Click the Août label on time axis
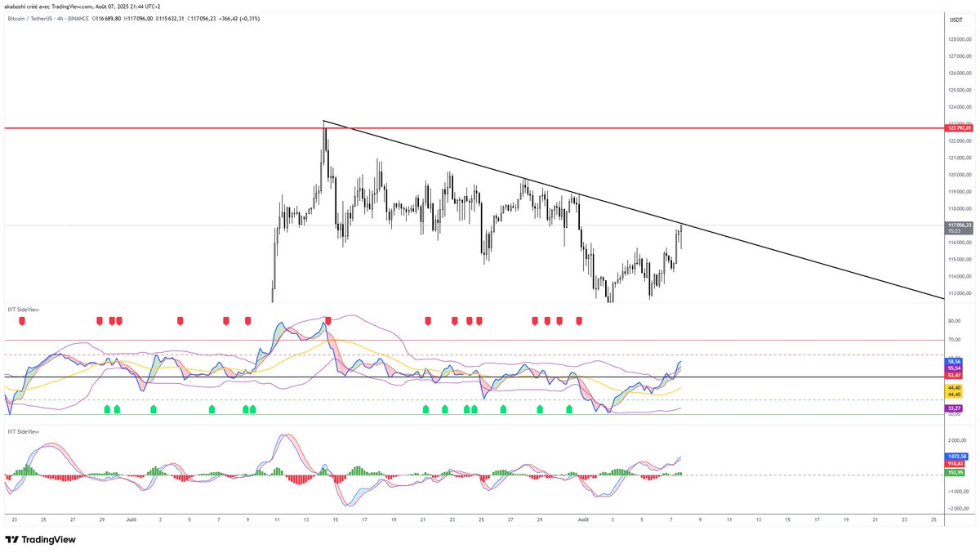The height and width of the screenshot is (553, 980). pos(583,520)
